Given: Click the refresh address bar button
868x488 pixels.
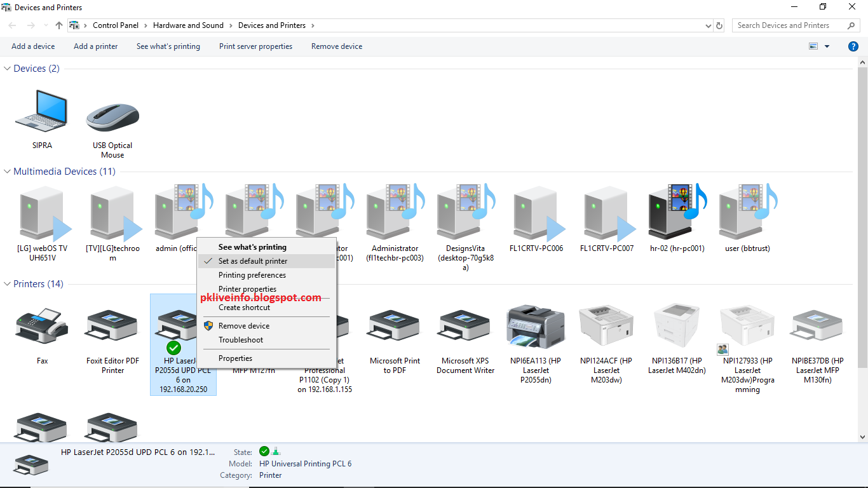Looking at the screenshot, I should (x=719, y=25).
